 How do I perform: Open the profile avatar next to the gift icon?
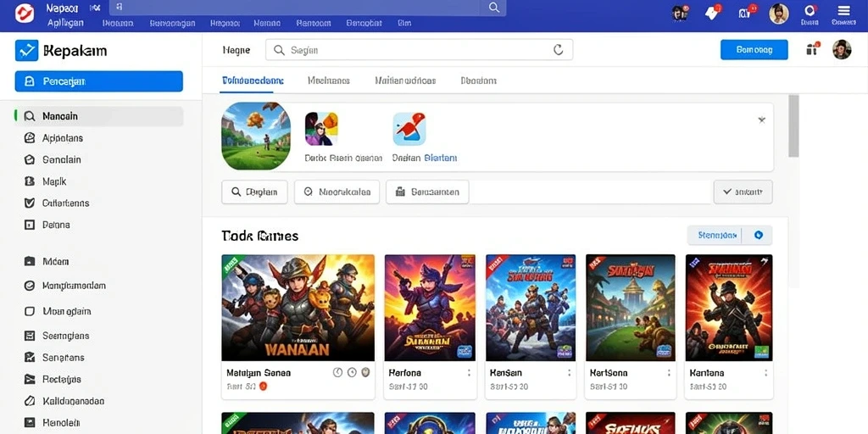click(x=842, y=49)
